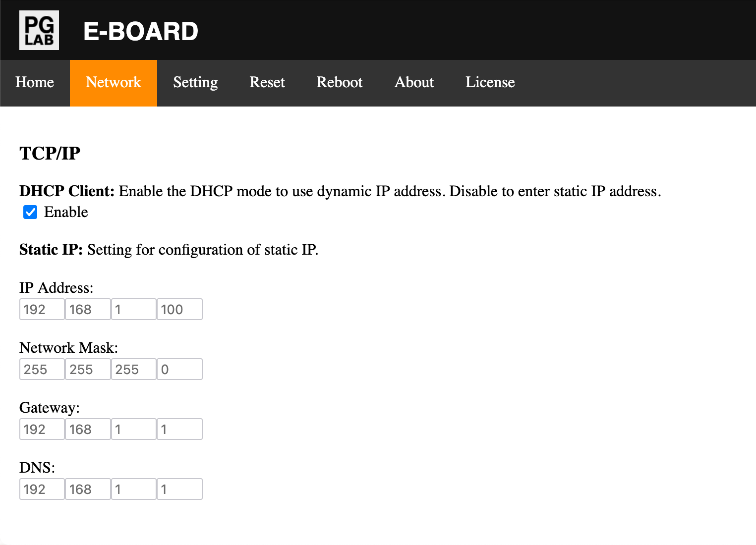Select the second DNS octet field

[88, 490]
